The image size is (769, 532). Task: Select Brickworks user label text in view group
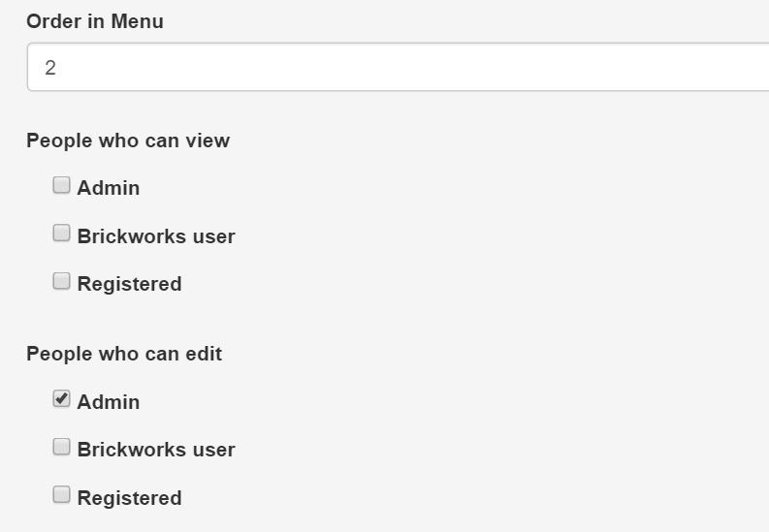156,236
